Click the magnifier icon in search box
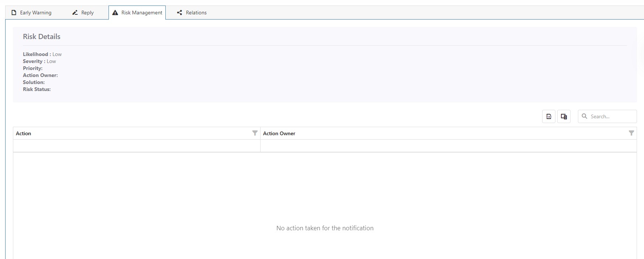This screenshot has height=259, width=644. point(585,116)
